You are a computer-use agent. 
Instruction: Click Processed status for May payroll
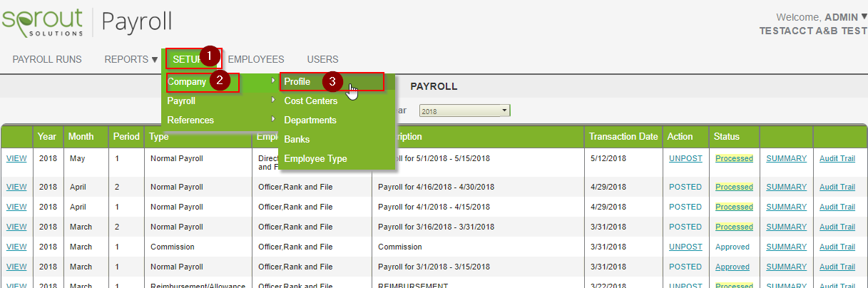pyautogui.click(x=734, y=158)
